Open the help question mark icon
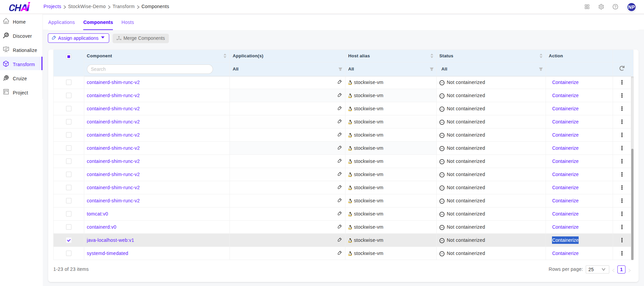The image size is (644, 286). pyautogui.click(x=615, y=7)
